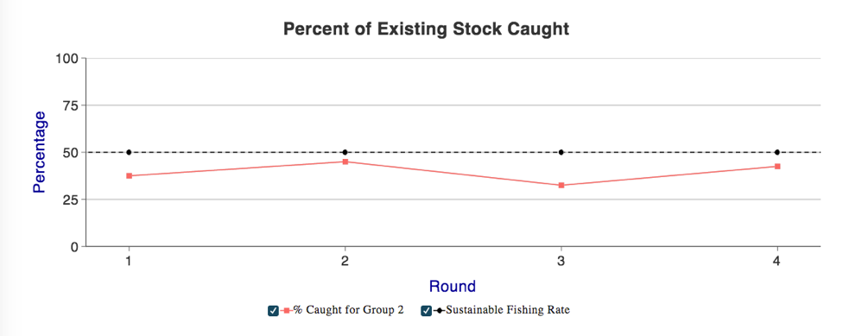868x336 pixels.
Task: Click the 75 tick label on the y-axis
Action: 72,105
